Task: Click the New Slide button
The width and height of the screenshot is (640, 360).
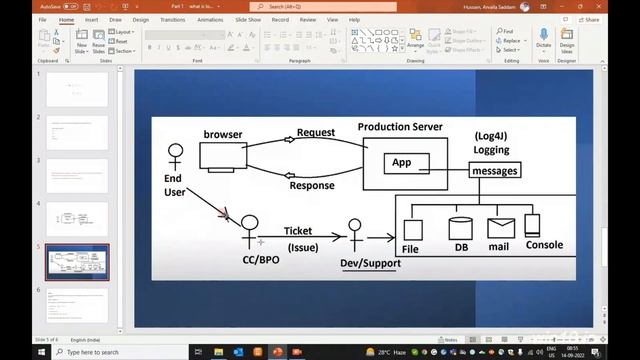Action: (x=82, y=42)
